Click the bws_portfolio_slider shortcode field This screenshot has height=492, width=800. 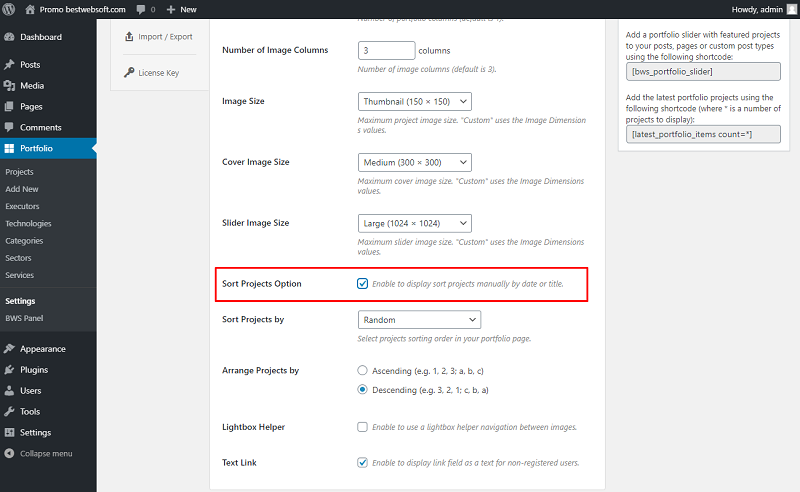click(703, 71)
